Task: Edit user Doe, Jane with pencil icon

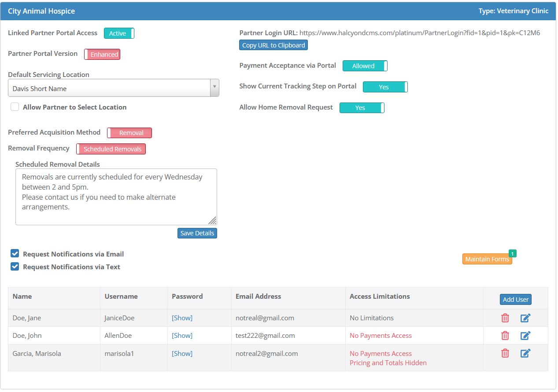Action: (525, 318)
